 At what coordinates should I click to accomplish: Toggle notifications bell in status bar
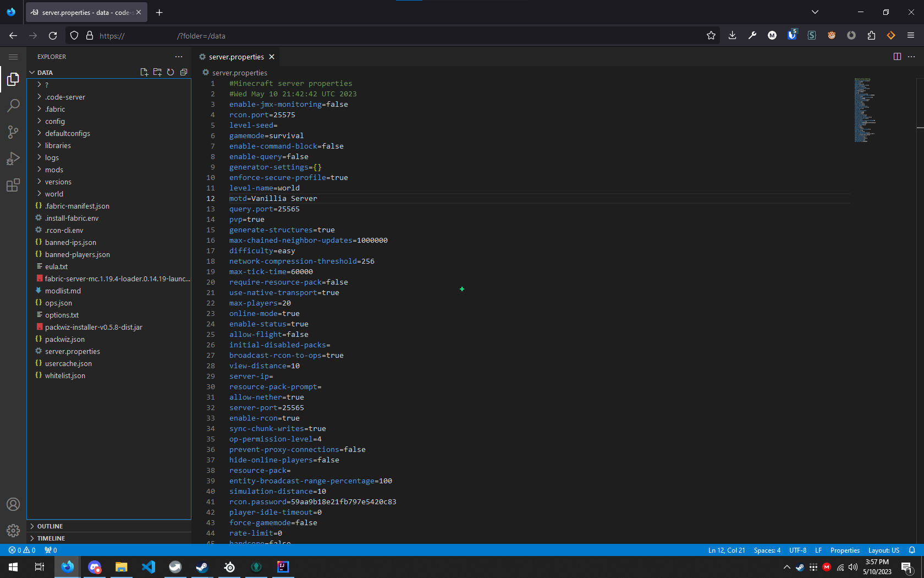(912, 550)
